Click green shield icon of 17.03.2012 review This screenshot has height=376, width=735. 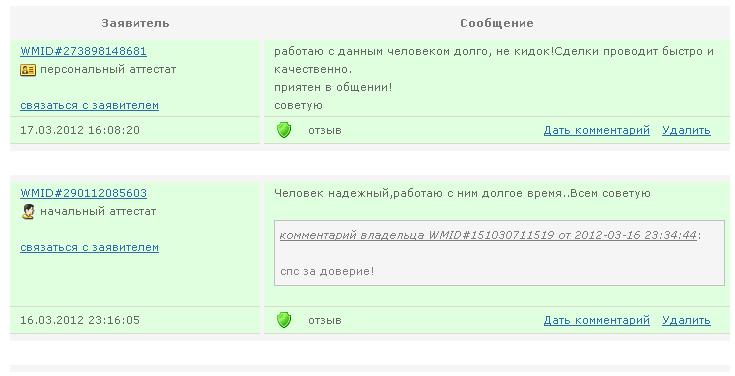click(x=284, y=130)
